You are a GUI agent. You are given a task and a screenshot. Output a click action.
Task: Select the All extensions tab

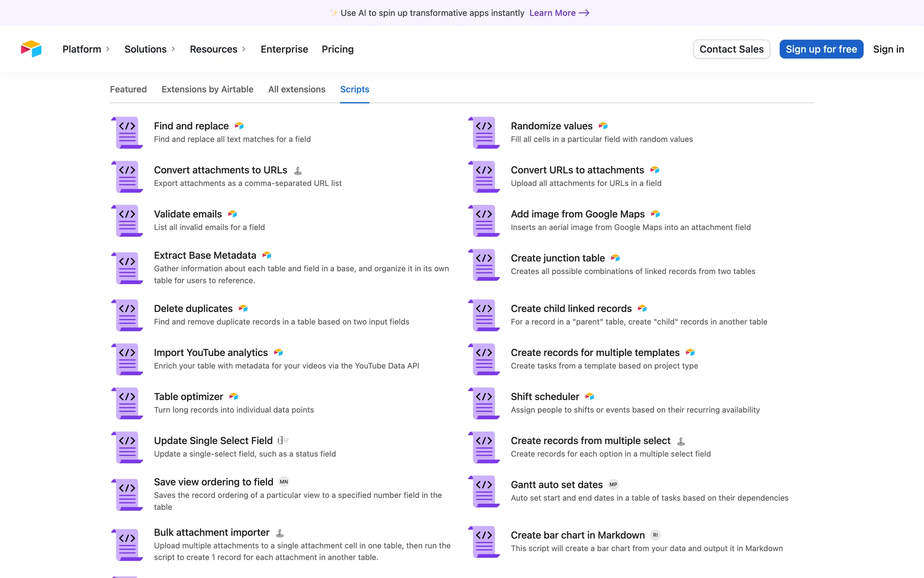click(x=296, y=89)
